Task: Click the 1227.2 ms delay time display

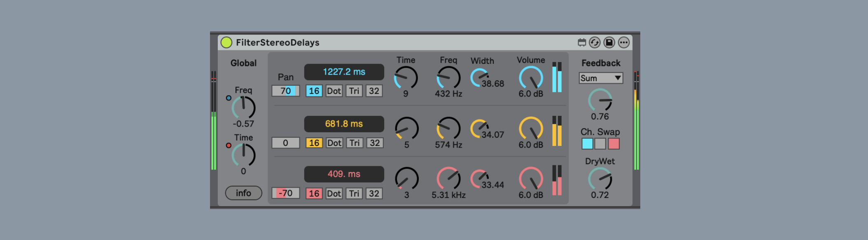Action: tap(344, 72)
